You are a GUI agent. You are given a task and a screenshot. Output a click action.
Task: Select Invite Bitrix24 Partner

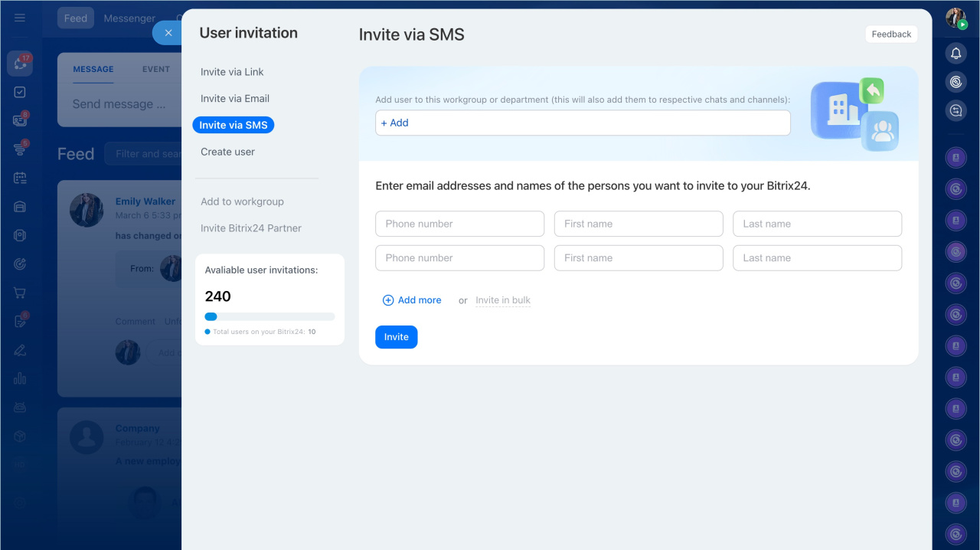click(x=251, y=228)
